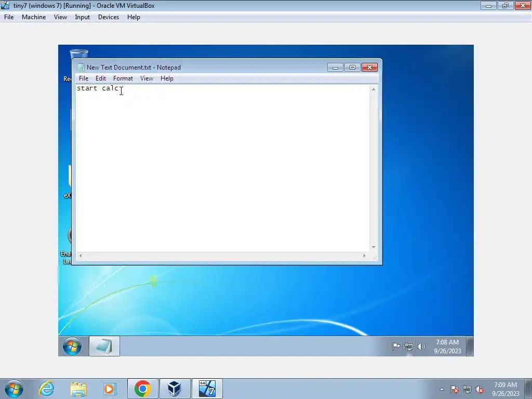
Task: Click Notepad's button in the guest taskbar
Action: 104,346
